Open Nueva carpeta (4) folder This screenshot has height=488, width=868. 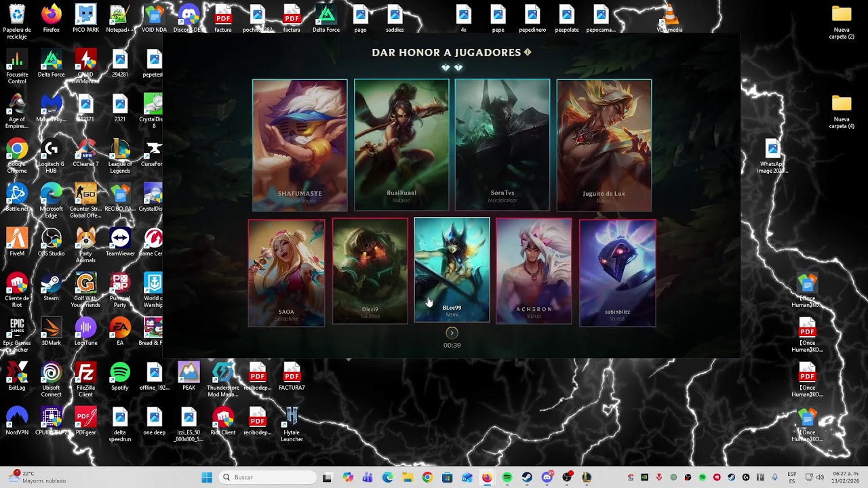[x=842, y=111]
